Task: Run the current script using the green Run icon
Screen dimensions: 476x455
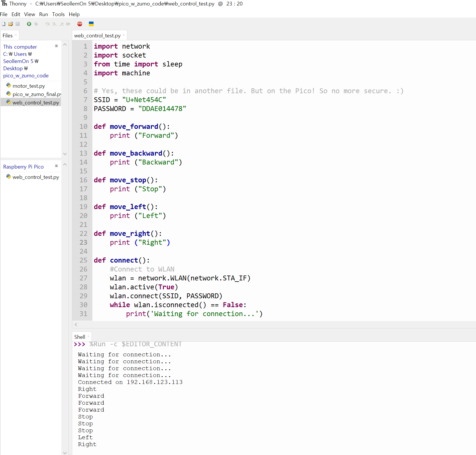Action: 29,24
